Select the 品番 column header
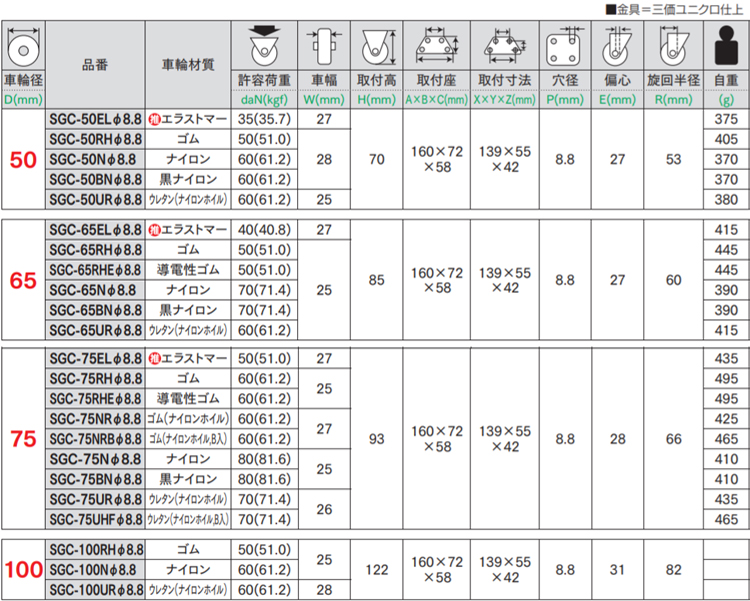 (95, 64)
